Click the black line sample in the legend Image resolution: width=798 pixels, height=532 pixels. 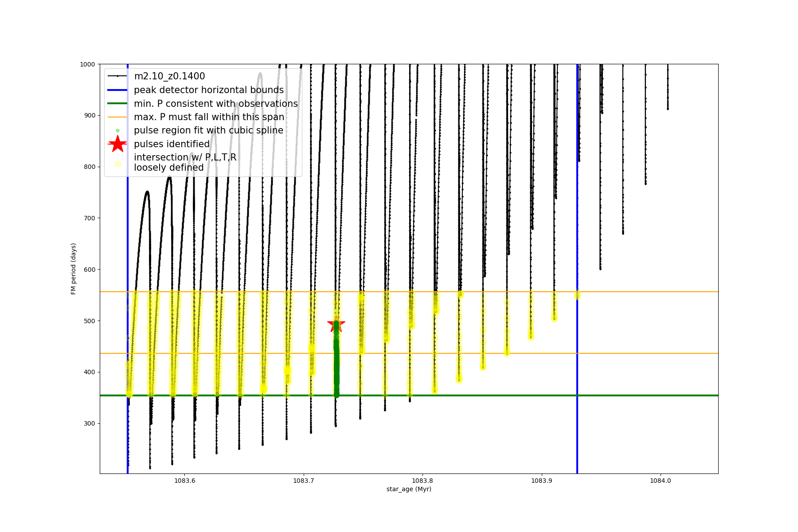click(117, 76)
